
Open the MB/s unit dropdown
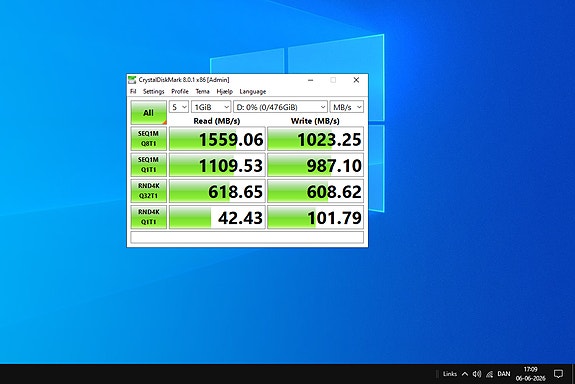tap(347, 107)
